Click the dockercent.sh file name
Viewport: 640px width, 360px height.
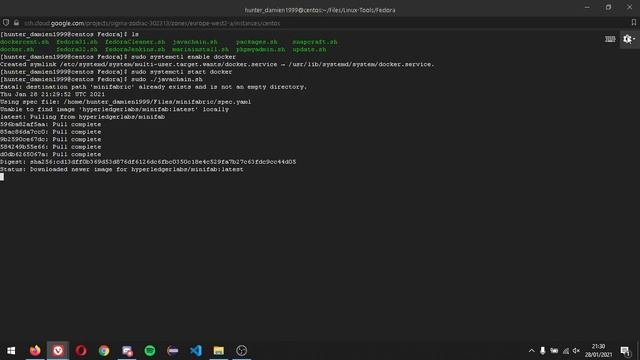coord(24,42)
